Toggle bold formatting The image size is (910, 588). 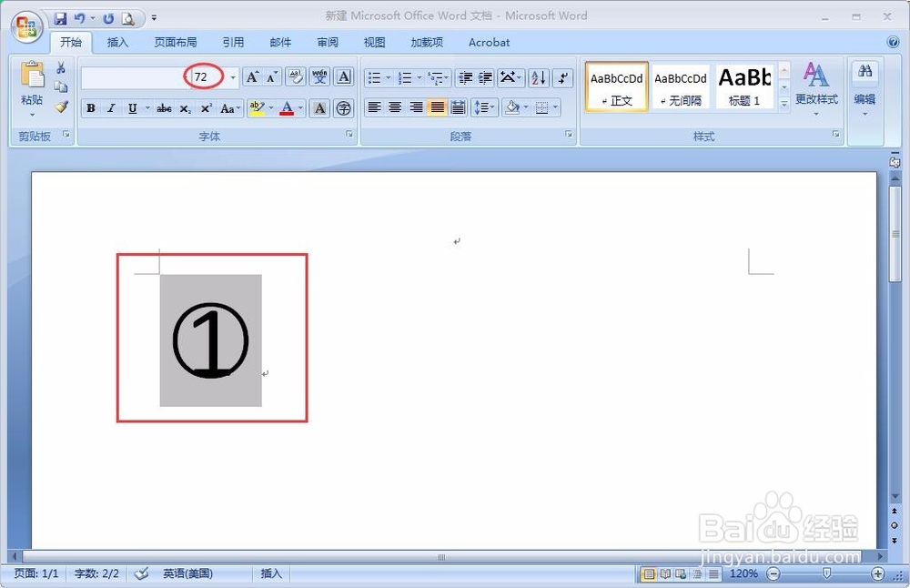(91, 107)
